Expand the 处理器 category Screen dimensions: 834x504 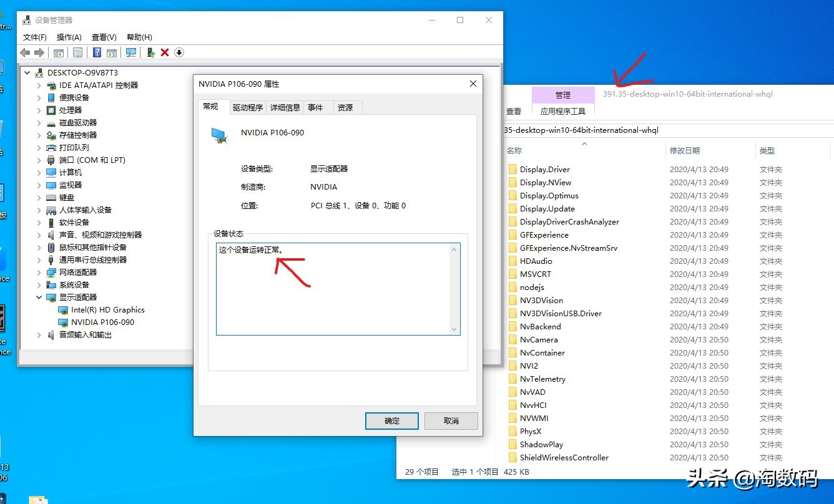click(x=39, y=110)
